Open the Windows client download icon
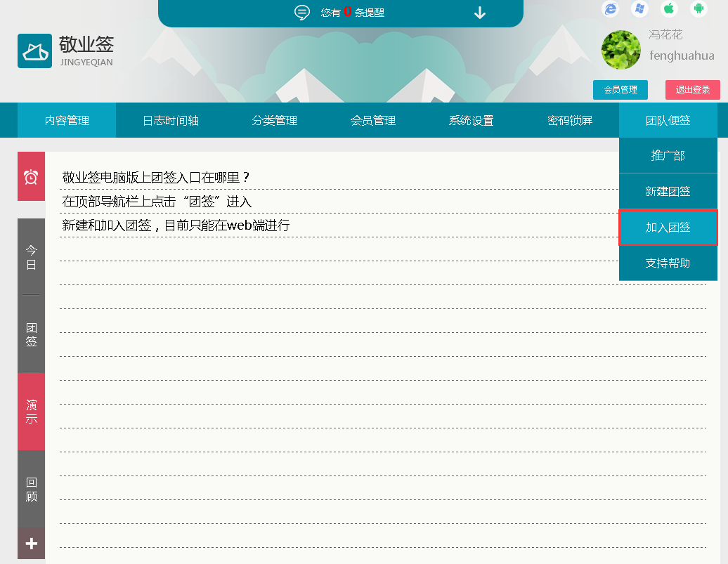The height and width of the screenshot is (564, 728). click(639, 8)
